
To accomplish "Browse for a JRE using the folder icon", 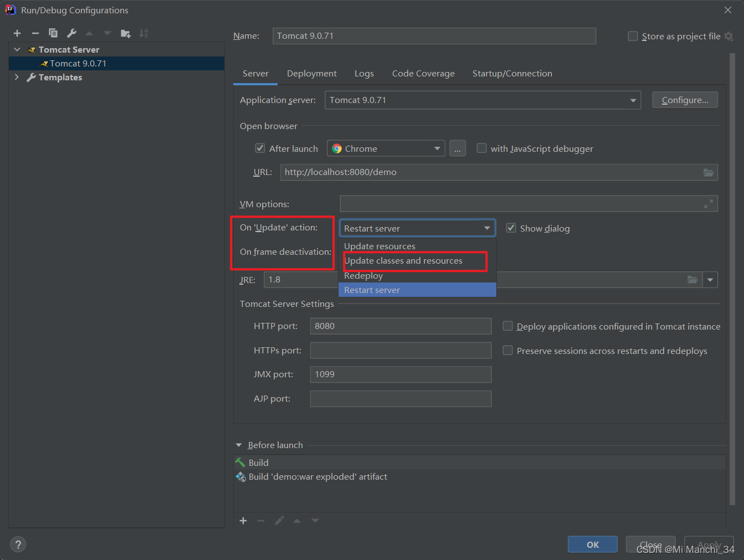I will [x=692, y=280].
